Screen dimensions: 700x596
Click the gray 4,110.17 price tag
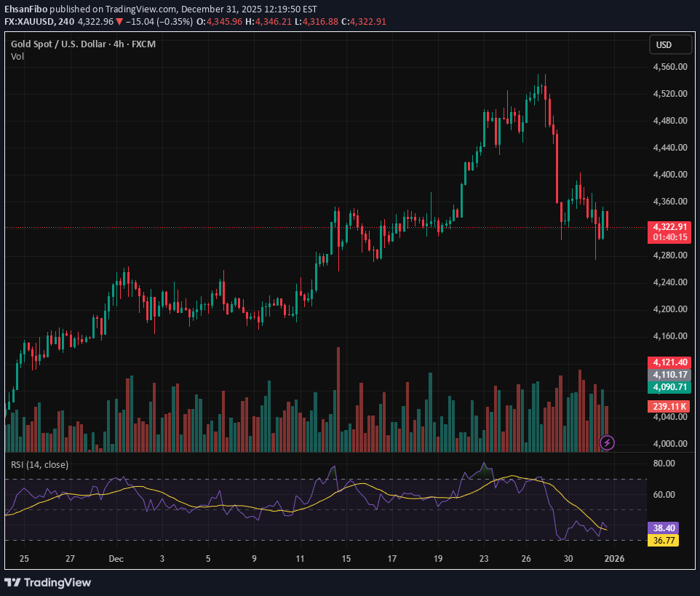click(669, 375)
